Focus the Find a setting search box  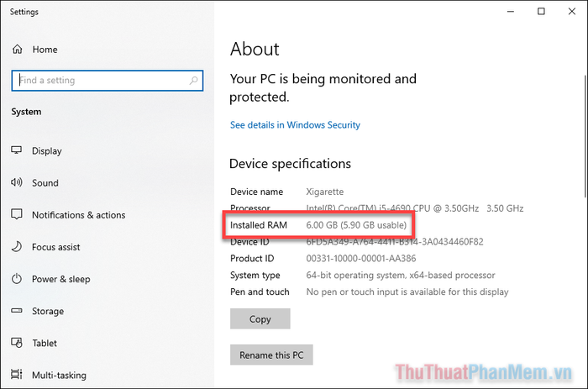tap(108, 81)
